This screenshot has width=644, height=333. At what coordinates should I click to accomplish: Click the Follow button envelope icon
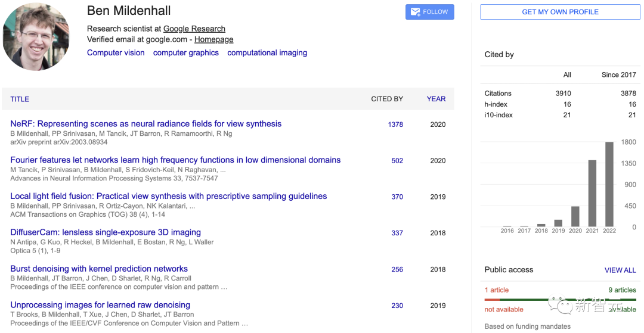415,12
